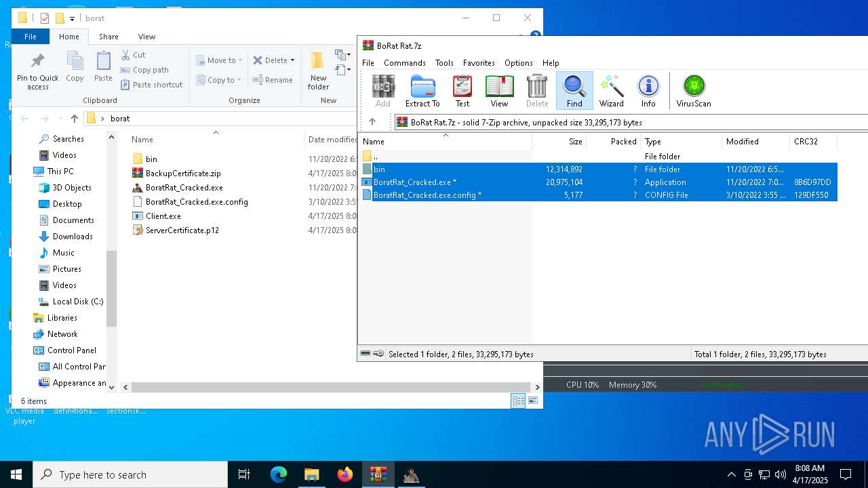868x488 pixels.
Task: Go up a folder in Explorer navigation
Action: click(75, 119)
